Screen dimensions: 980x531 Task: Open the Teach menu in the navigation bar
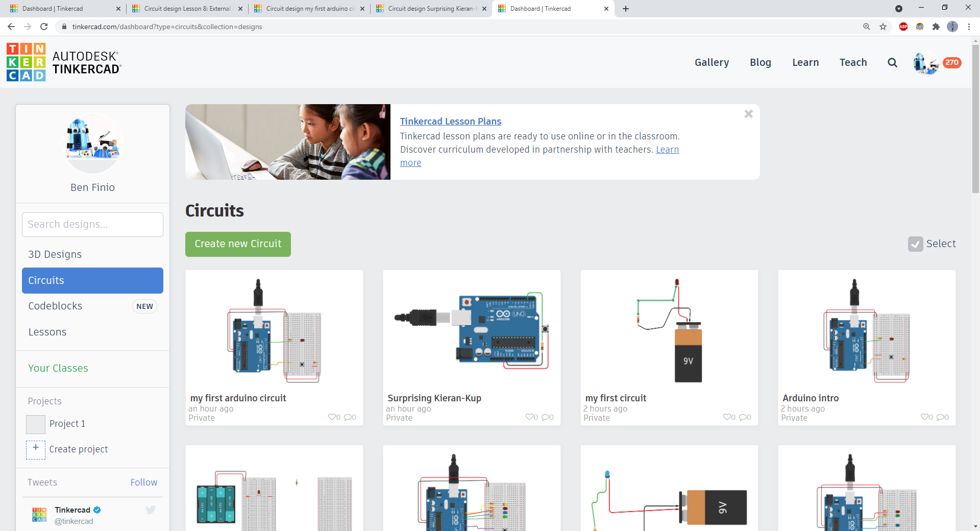pos(853,62)
